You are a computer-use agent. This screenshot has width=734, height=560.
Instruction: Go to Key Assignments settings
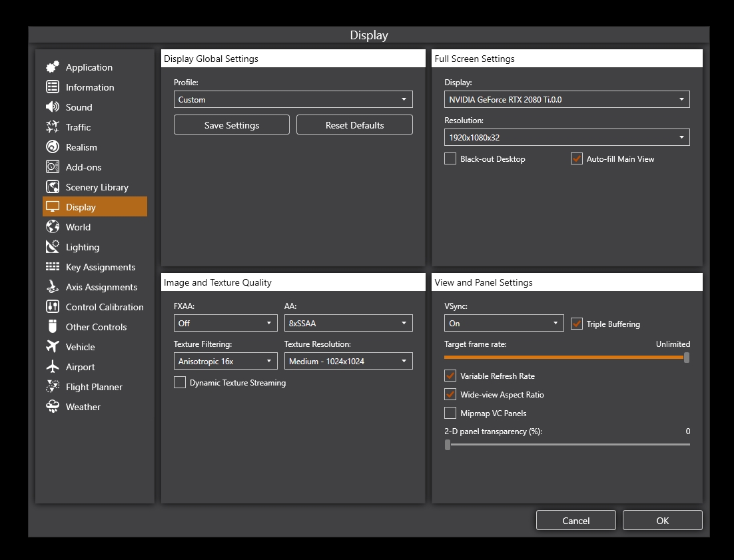(53, 266)
